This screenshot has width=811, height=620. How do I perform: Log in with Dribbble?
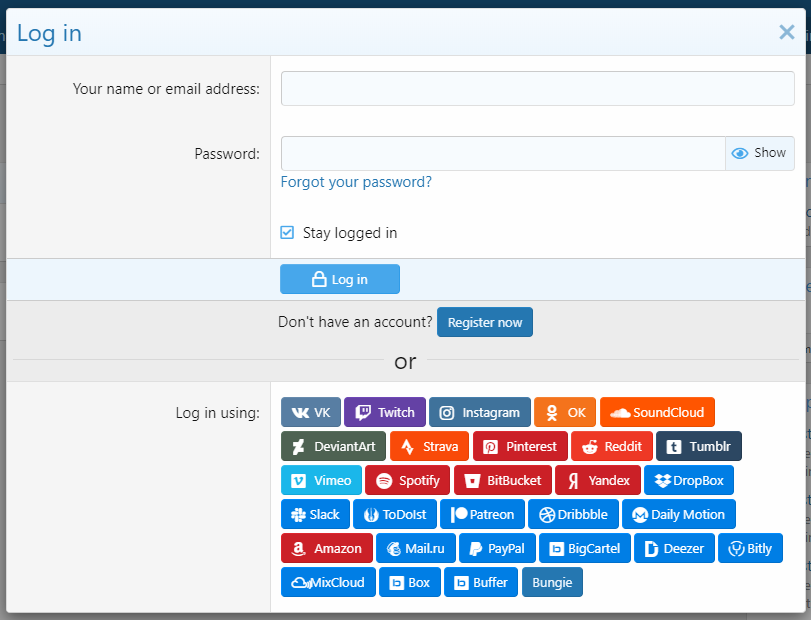[x=574, y=515]
